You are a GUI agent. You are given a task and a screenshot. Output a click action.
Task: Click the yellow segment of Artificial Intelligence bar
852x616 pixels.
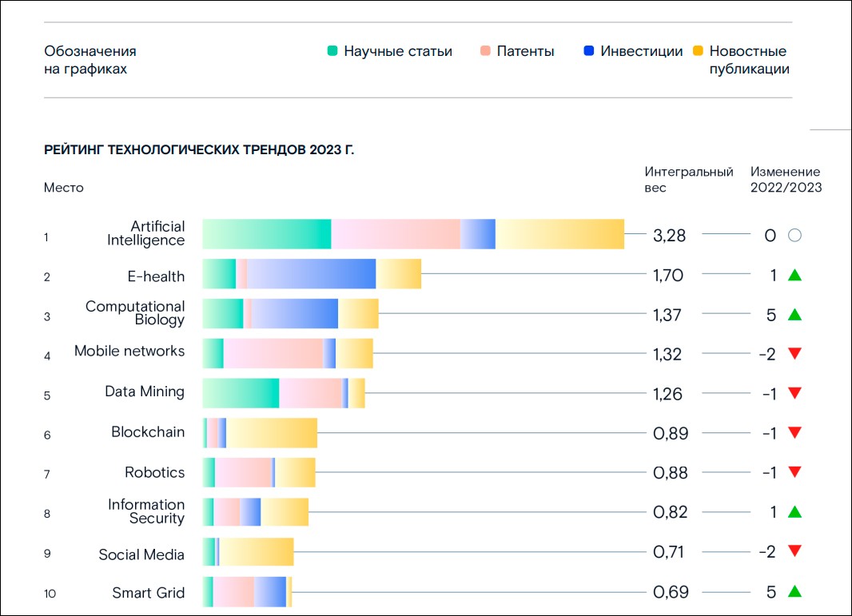[559, 234]
